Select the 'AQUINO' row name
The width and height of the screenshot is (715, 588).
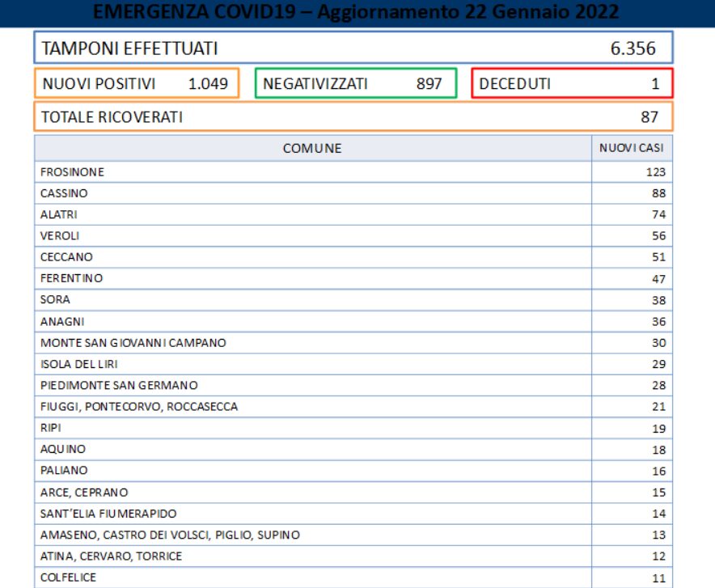pos(63,449)
